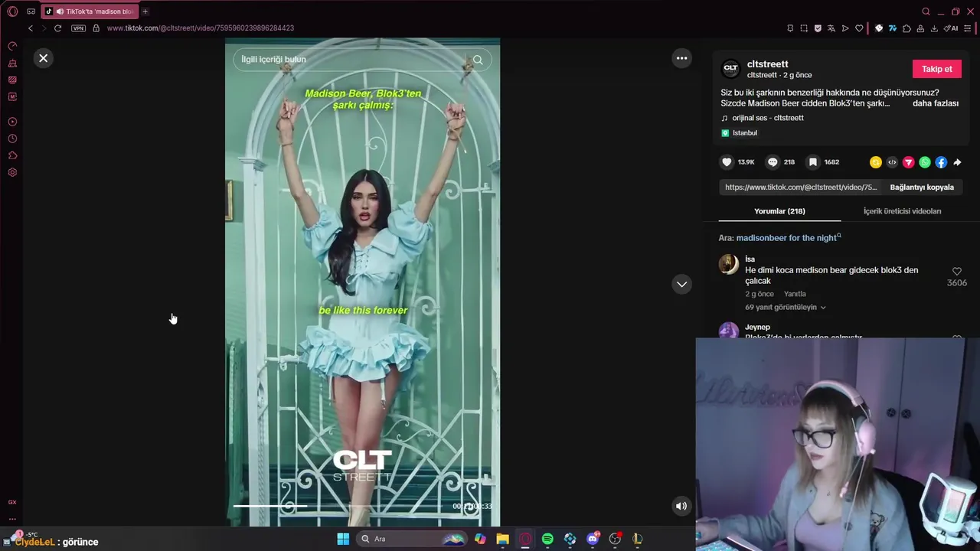Open more share options arrow

click(957, 162)
